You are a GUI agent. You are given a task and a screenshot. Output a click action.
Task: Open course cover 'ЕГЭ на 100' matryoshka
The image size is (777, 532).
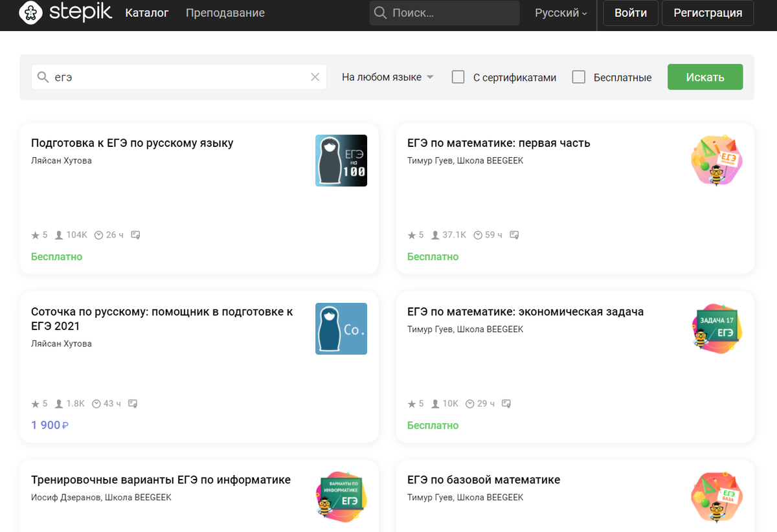pos(341,161)
